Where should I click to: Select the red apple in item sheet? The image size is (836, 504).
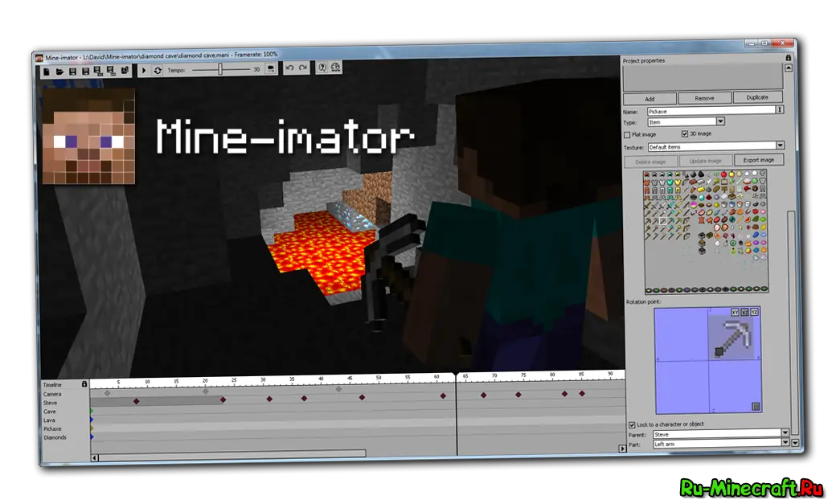723,174
